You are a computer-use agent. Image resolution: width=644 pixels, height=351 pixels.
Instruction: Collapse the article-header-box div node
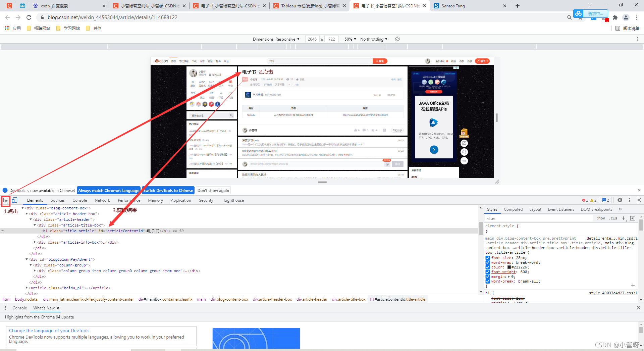[x=27, y=214]
